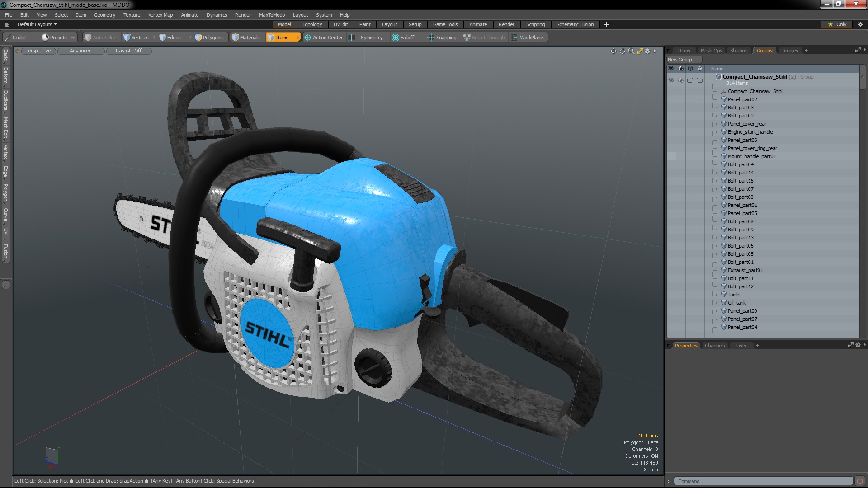Add new tab beside Lists
The height and width of the screenshot is (488, 868).
[x=757, y=346]
